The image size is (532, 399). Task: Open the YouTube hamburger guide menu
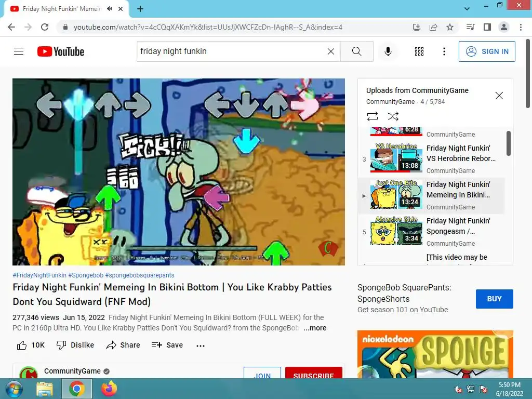(19, 51)
